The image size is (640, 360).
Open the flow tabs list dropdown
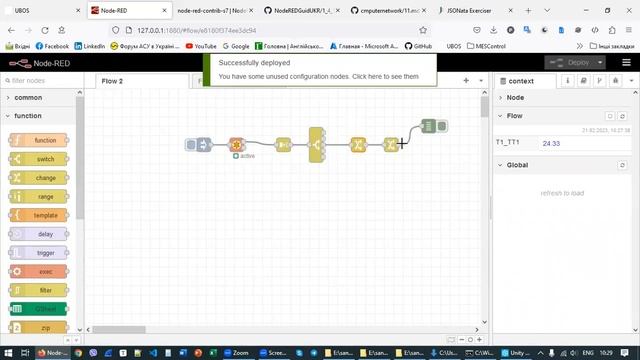(x=481, y=81)
